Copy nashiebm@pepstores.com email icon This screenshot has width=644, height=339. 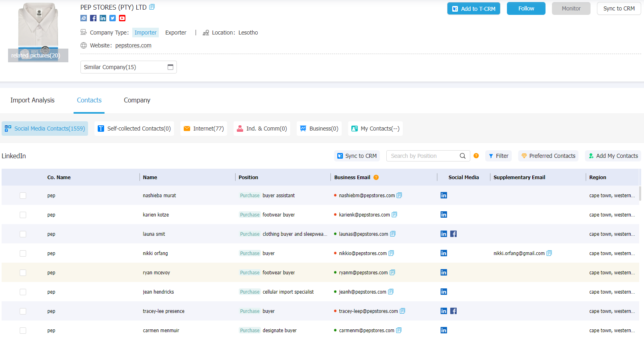(x=399, y=196)
